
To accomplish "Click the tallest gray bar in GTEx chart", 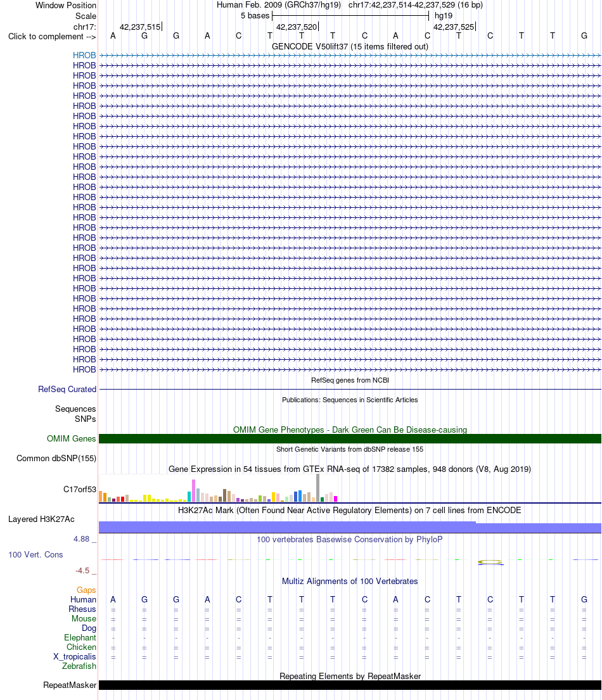I will (x=318, y=488).
